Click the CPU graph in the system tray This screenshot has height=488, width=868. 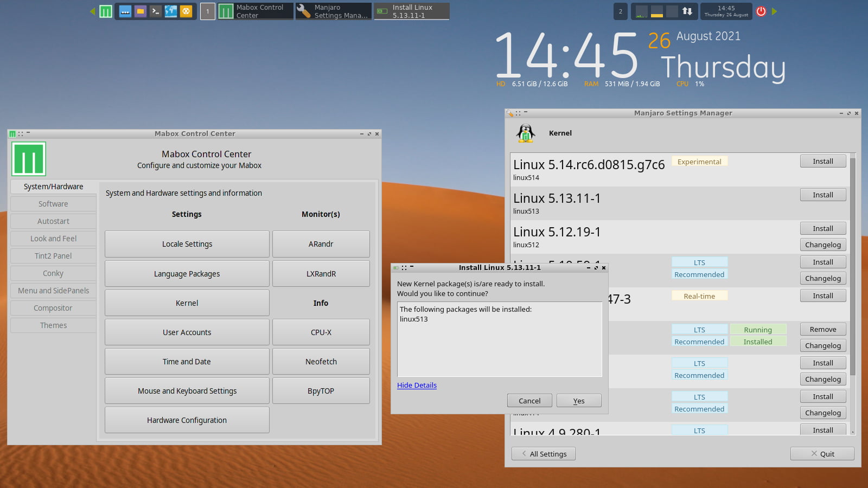pyautogui.click(x=642, y=11)
